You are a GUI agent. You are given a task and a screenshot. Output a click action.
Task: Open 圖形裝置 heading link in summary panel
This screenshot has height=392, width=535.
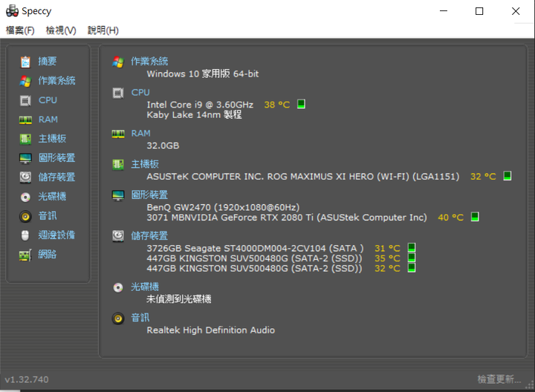tap(149, 195)
